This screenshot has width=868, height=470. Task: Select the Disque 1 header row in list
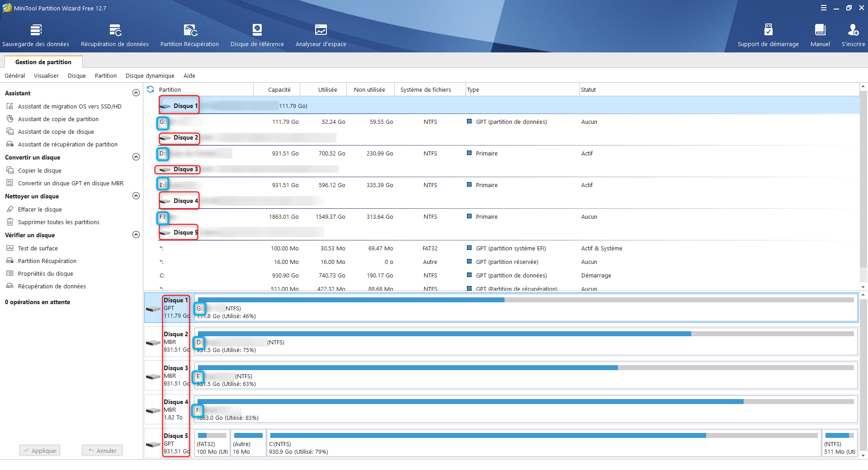click(501, 106)
